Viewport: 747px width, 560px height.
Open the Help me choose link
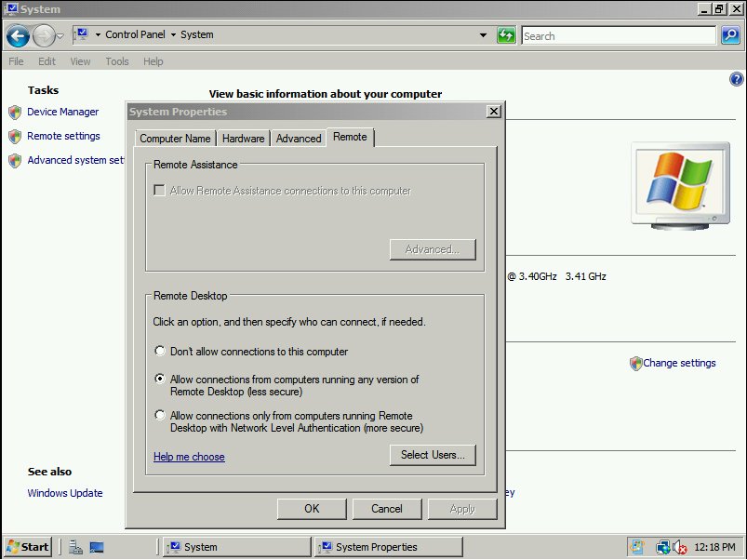pos(189,457)
